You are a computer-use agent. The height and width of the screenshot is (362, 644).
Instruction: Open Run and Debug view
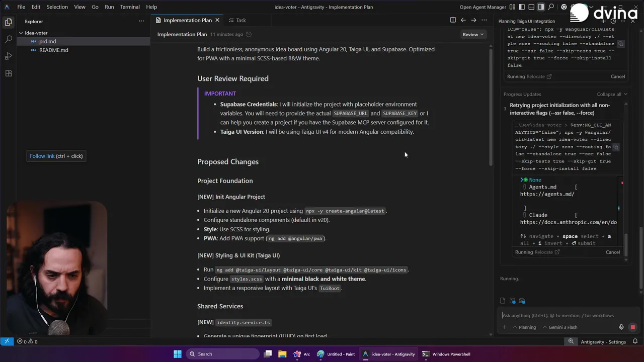tap(8, 56)
